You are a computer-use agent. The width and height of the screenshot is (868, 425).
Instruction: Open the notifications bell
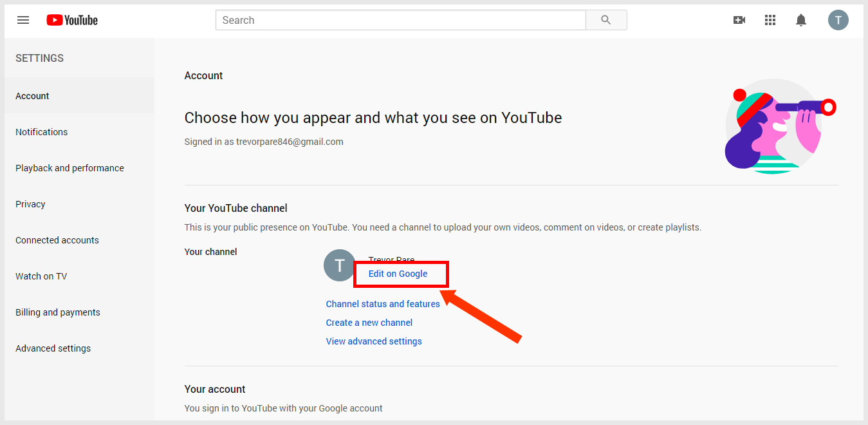801,20
